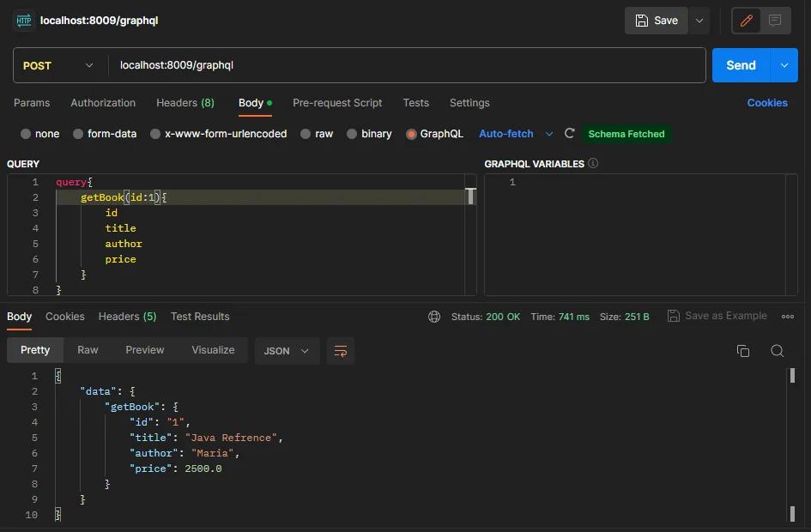811x532 pixels.
Task: Open the Authorization tab
Action: tap(103, 103)
